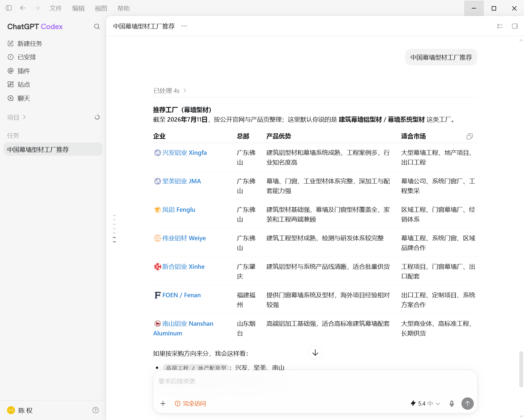Open the 5.4 中 model dropdown

point(425,404)
